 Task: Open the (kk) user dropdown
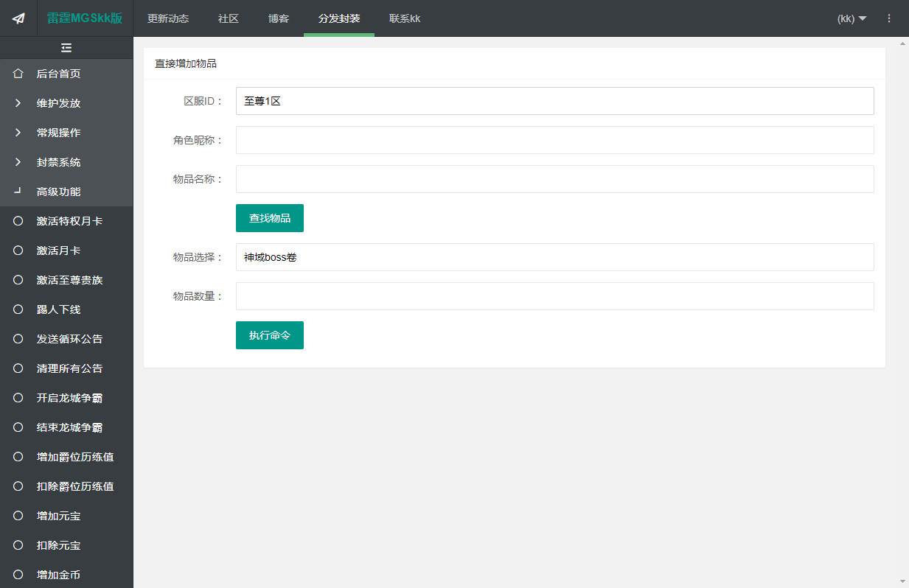851,18
